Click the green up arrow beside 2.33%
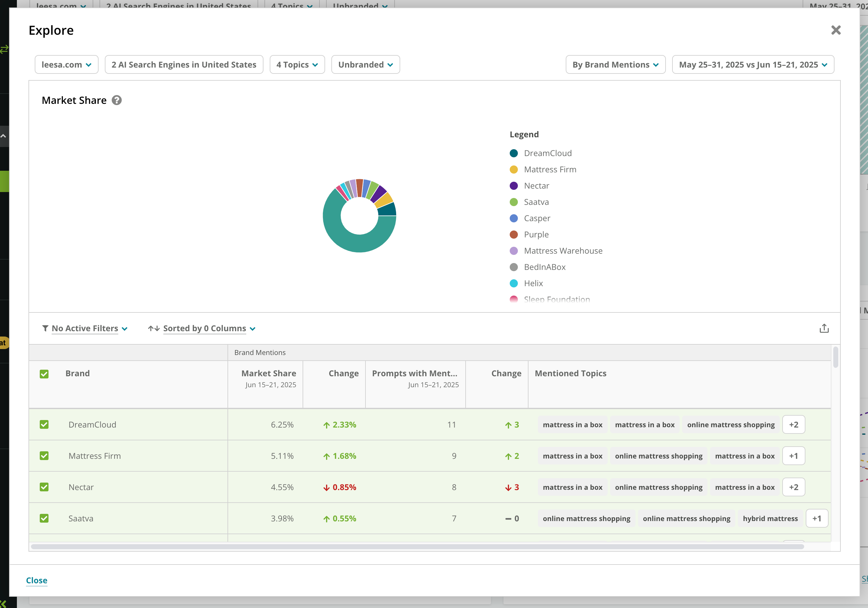The height and width of the screenshot is (608, 868). 327,425
